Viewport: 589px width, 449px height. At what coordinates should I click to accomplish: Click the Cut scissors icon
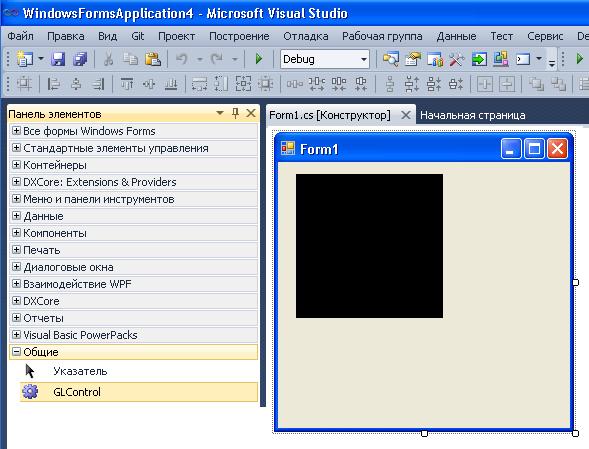click(x=108, y=59)
